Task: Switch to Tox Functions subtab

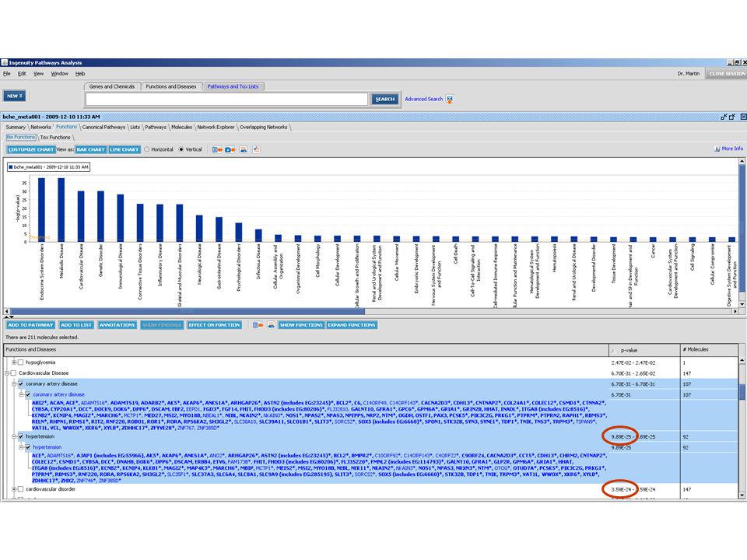Action: (55, 138)
